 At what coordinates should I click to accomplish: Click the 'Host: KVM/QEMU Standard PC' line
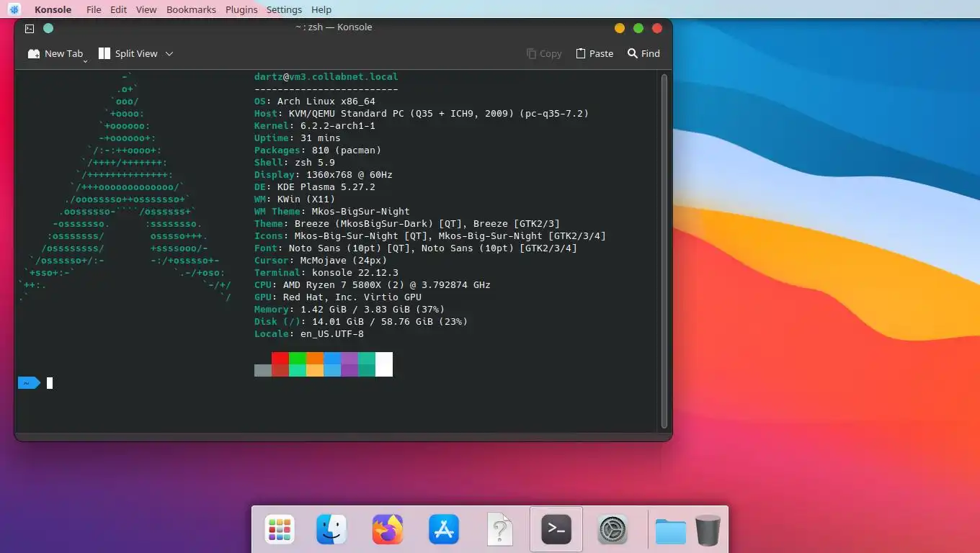(422, 114)
